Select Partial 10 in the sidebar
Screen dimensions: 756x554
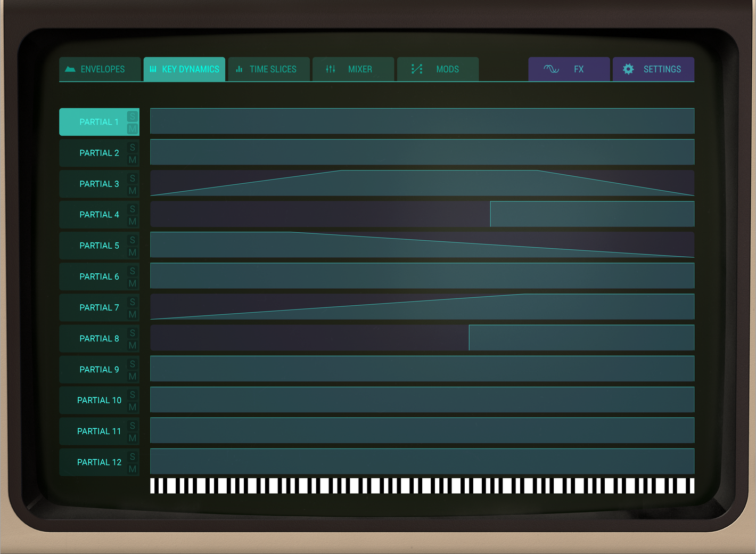click(x=98, y=400)
